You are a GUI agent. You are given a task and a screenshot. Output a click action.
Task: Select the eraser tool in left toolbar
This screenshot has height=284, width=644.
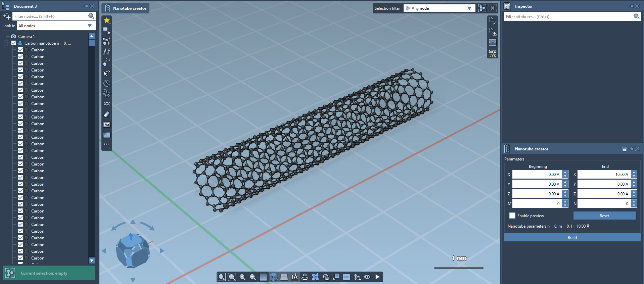(x=107, y=114)
